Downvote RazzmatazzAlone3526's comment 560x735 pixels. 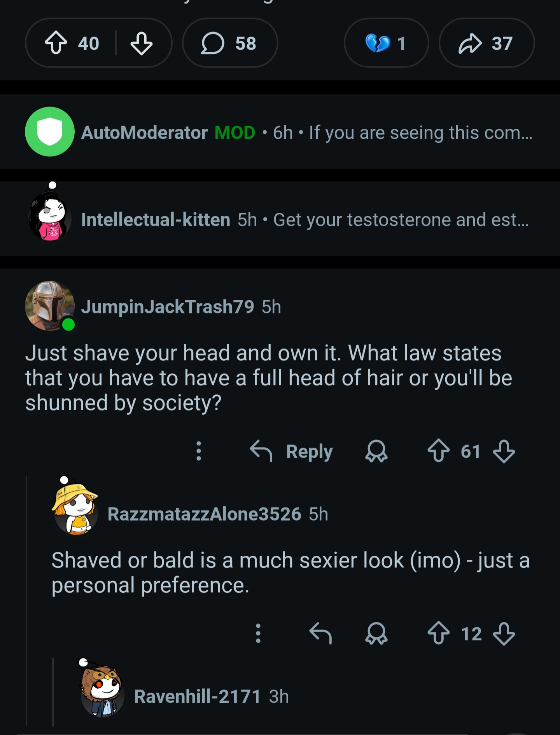pos(504,633)
